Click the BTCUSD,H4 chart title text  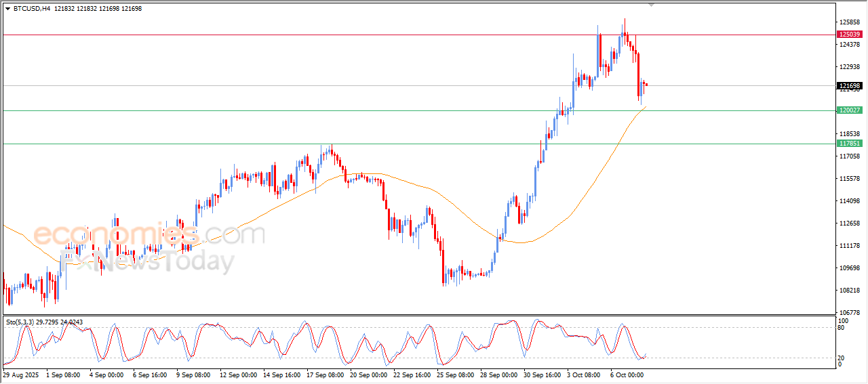[32, 8]
